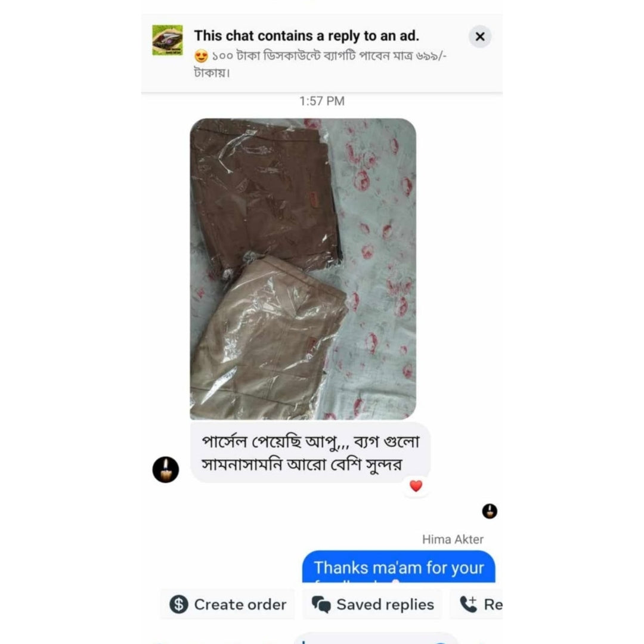Click the Create order button
The height and width of the screenshot is (644, 644).
click(x=228, y=604)
